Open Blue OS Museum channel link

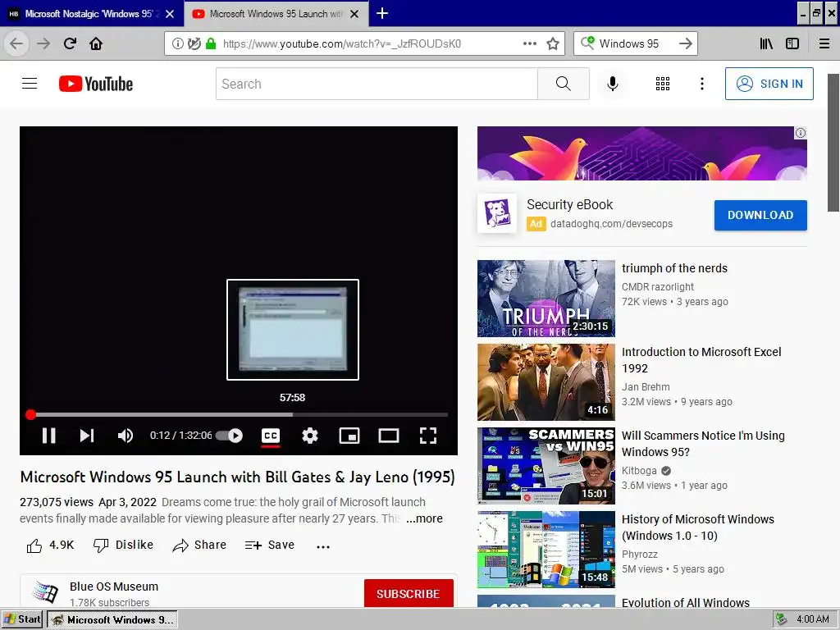coord(113,587)
